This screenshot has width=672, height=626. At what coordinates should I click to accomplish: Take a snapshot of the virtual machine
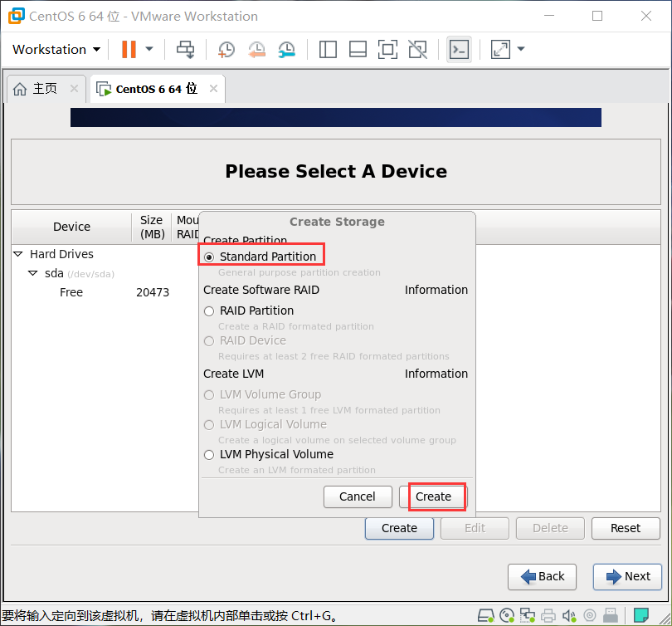(226, 49)
